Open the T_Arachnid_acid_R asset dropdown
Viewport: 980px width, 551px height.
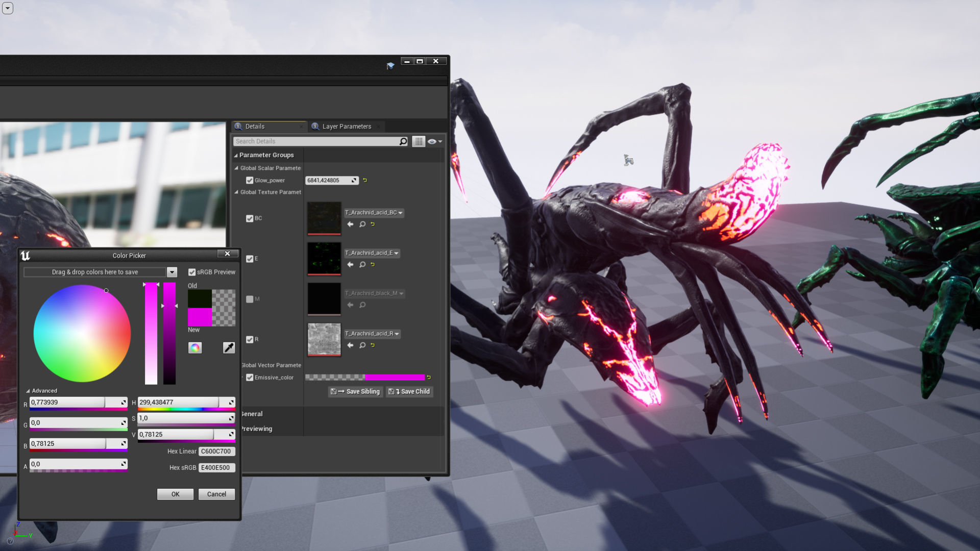(x=372, y=334)
